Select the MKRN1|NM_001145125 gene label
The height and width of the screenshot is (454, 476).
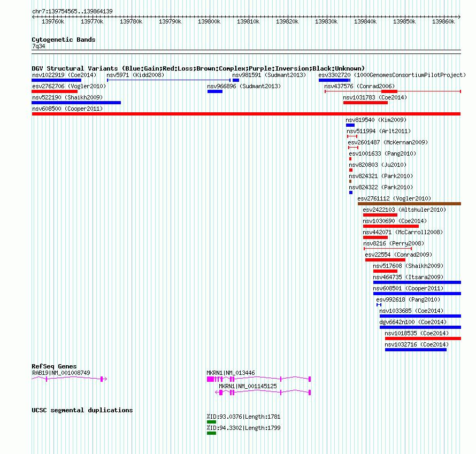[248, 386]
